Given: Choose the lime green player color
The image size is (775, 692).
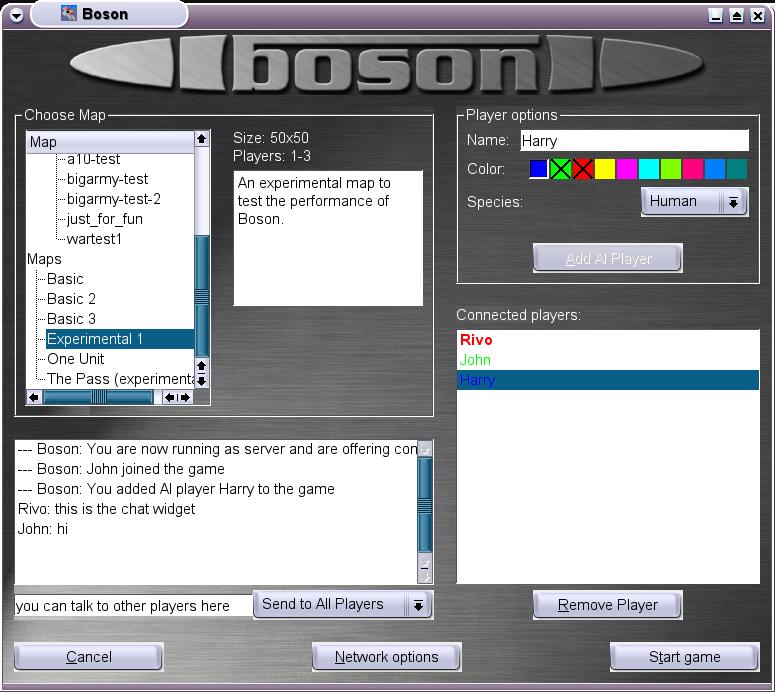Looking at the screenshot, I should (671, 169).
